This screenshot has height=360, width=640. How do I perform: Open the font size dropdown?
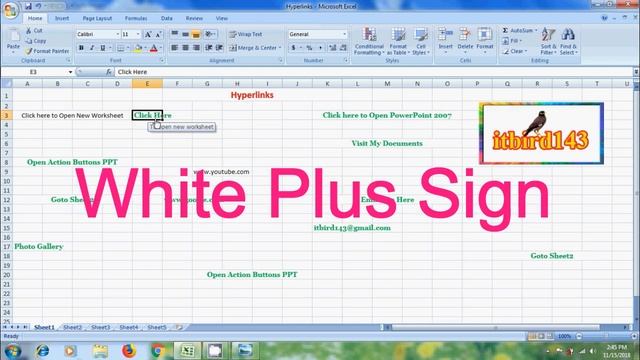point(138,34)
